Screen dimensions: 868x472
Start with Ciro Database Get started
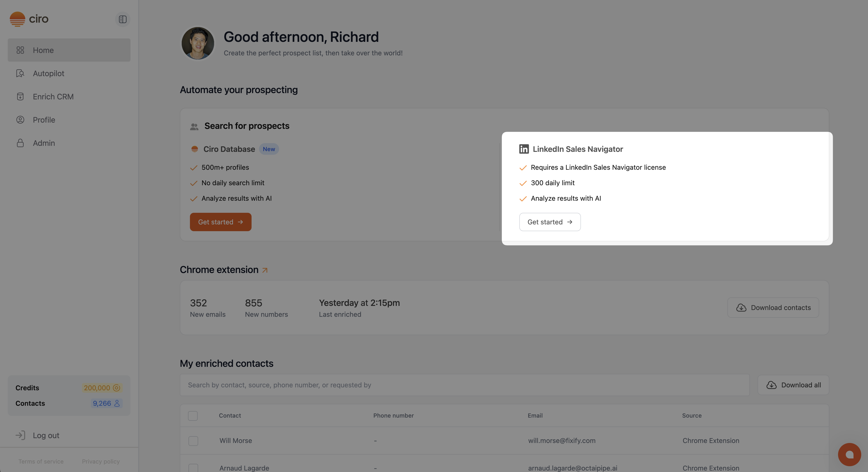coord(220,222)
